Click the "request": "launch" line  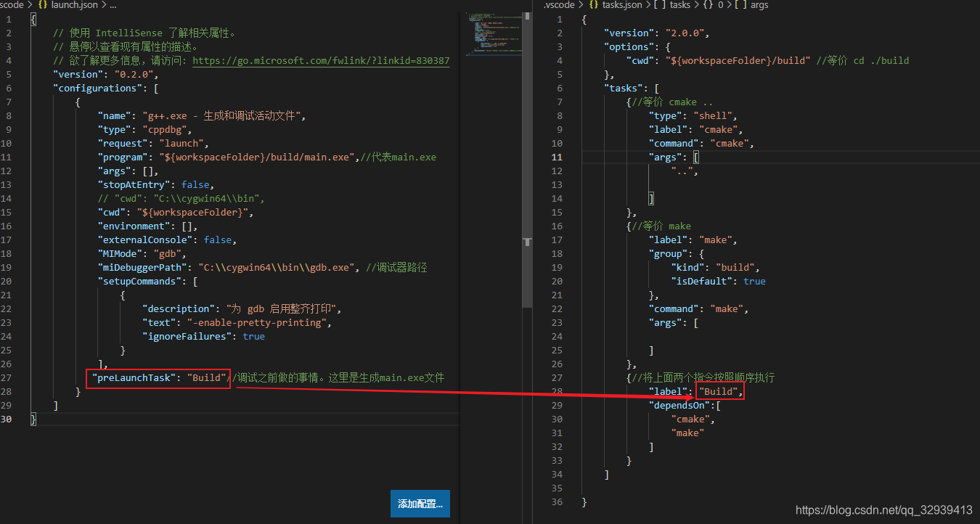[153, 144]
